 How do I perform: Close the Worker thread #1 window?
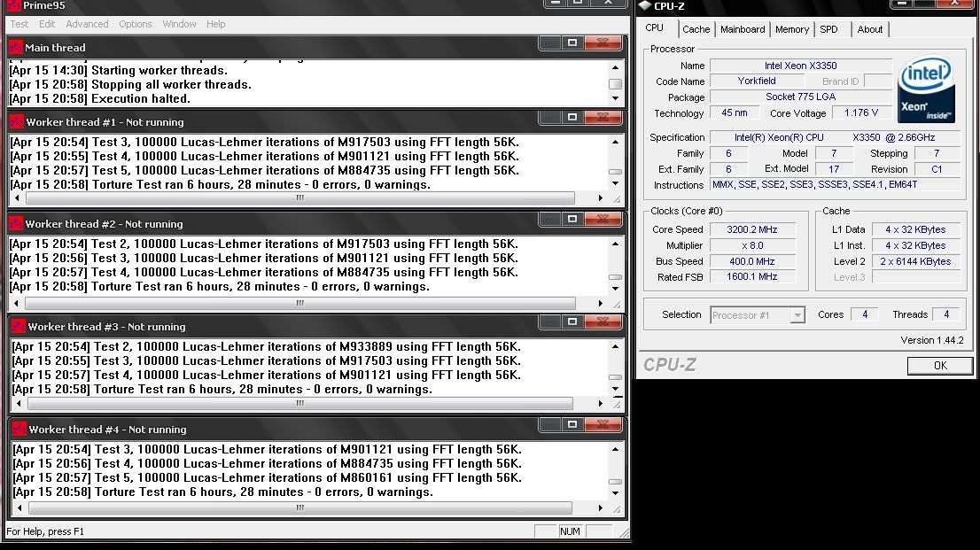tap(603, 117)
